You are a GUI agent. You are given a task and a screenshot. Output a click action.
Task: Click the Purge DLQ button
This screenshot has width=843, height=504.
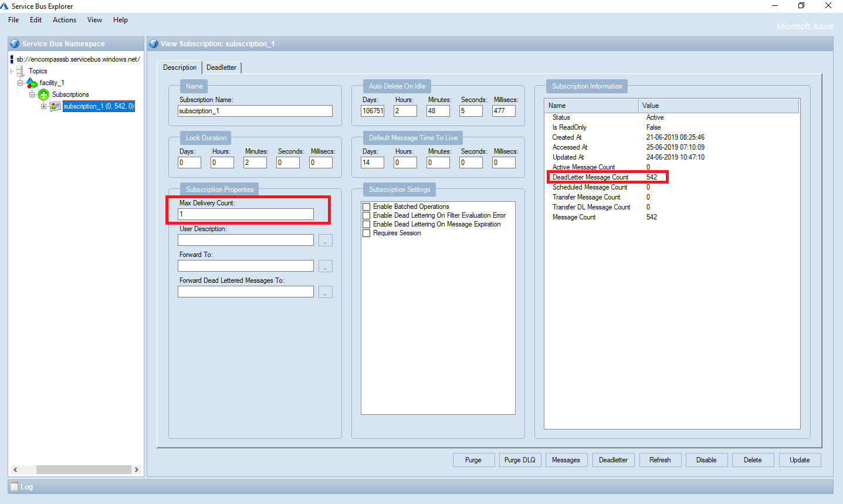(520, 459)
